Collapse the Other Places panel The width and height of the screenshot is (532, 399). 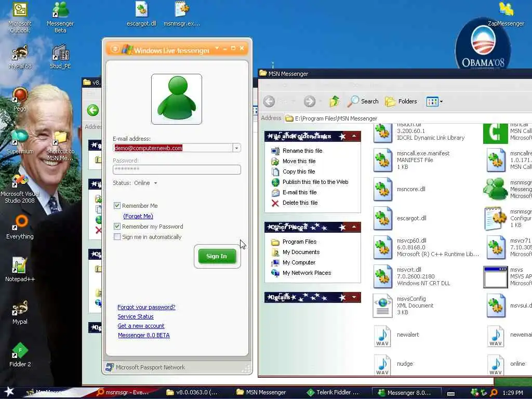click(x=354, y=227)
